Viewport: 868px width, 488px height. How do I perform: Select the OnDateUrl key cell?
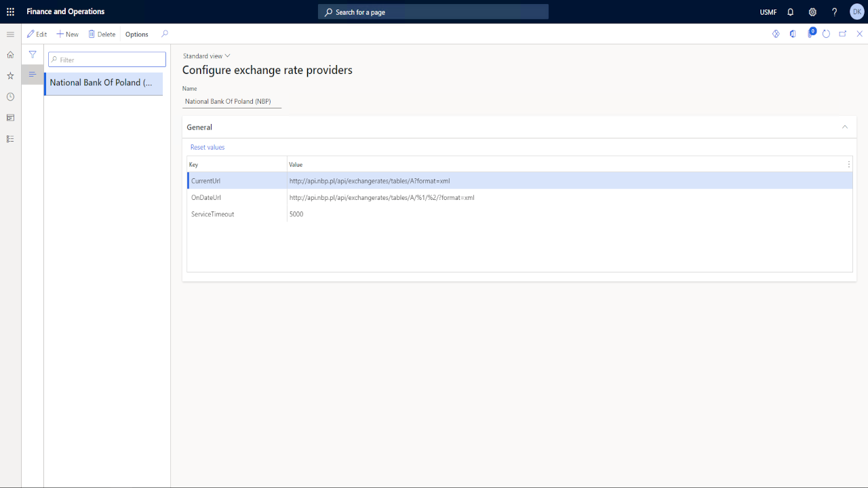pyautogui.click(x=237, y=197)
